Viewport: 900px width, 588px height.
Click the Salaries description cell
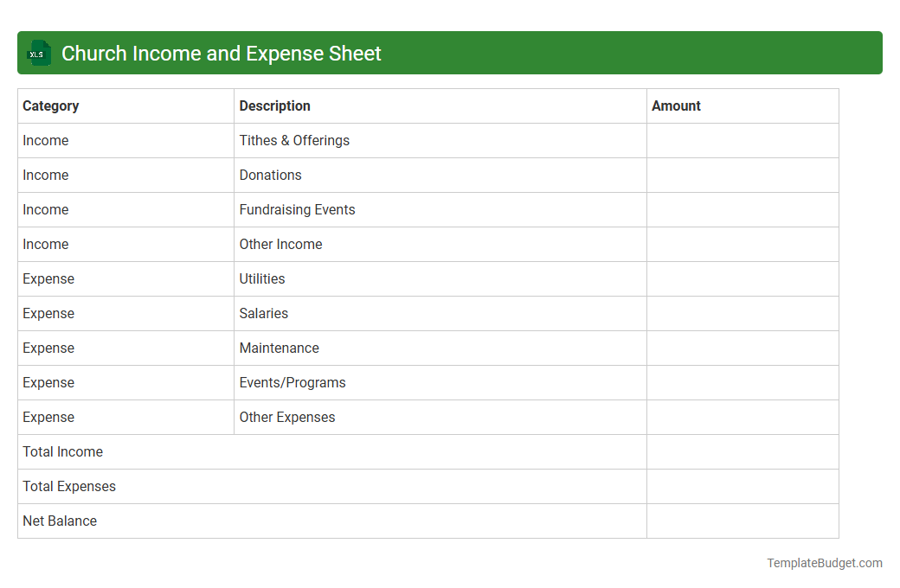click(x=263, y=313)
